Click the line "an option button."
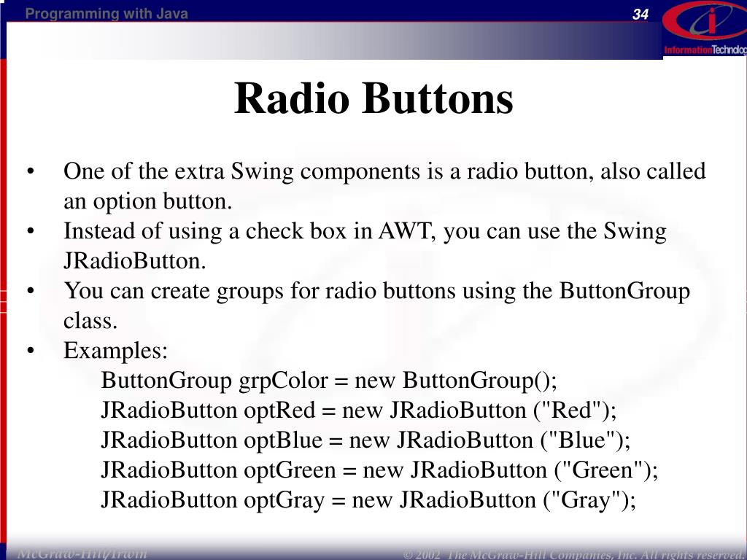The image size is (747, 560). pos(147,201)
